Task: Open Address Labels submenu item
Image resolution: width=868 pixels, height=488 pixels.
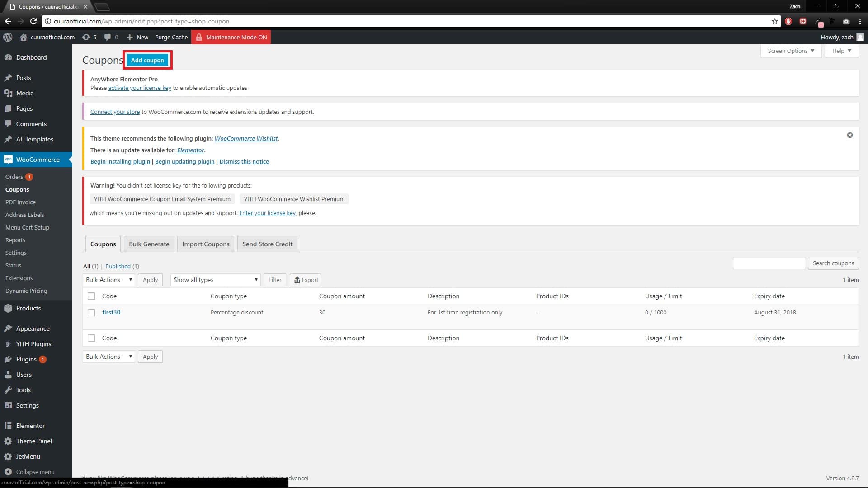Action: [25, 215]
